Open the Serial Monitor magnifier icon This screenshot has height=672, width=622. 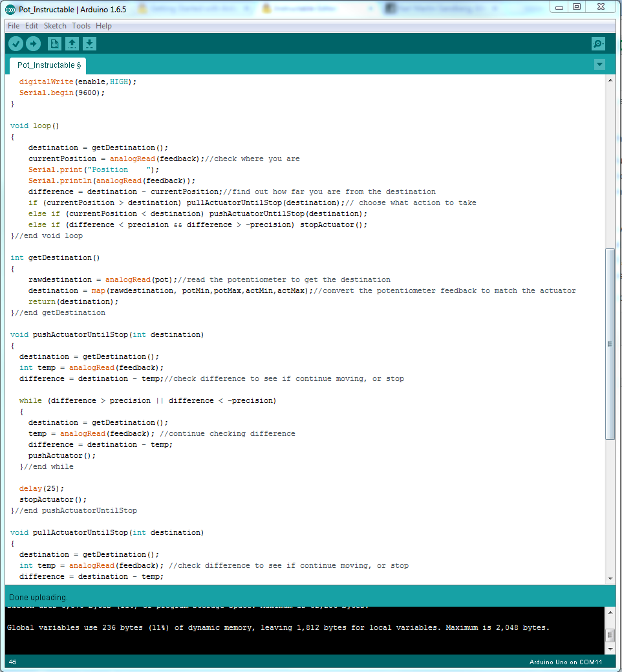[598, 44]
